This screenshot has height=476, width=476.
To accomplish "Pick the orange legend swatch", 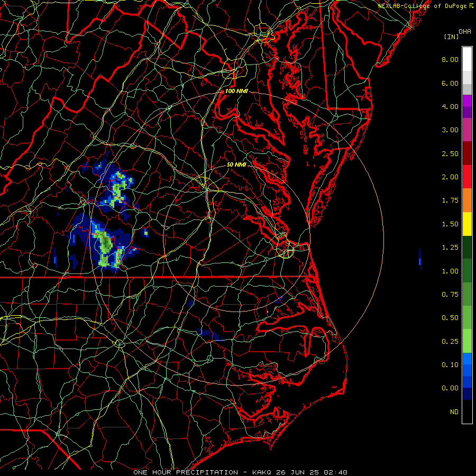I will click(x=467, y=200).
